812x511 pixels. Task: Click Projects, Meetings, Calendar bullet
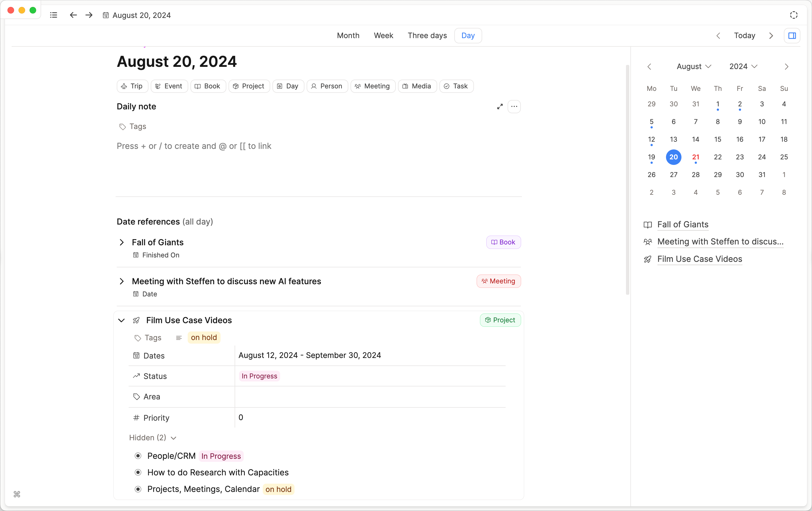coord(138,489)
